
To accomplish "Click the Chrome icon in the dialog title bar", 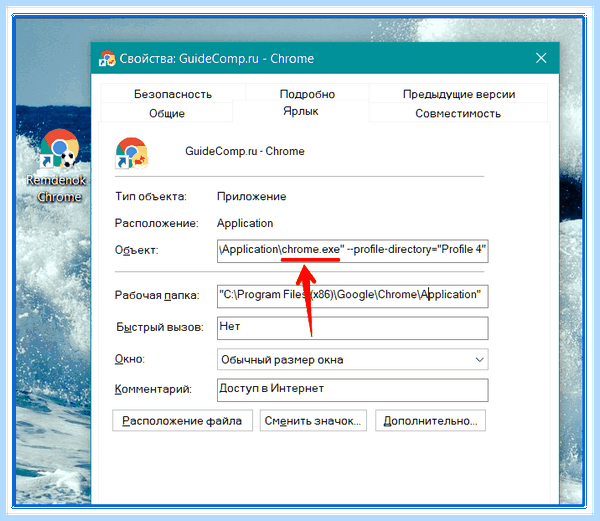I will [107, 59].
